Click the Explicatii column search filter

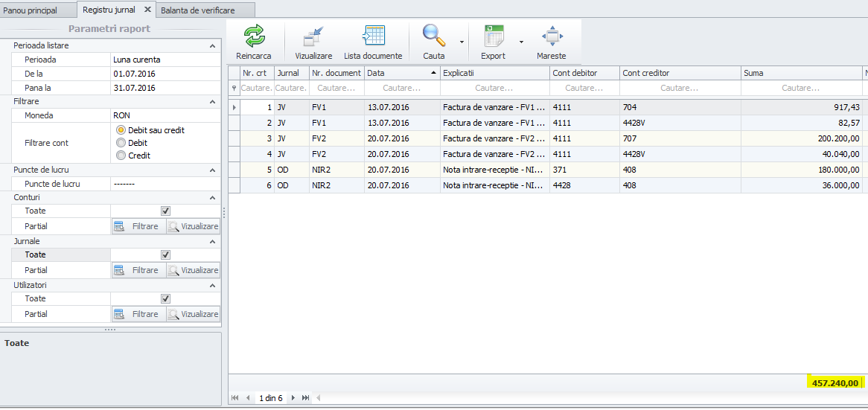point(495,88)
